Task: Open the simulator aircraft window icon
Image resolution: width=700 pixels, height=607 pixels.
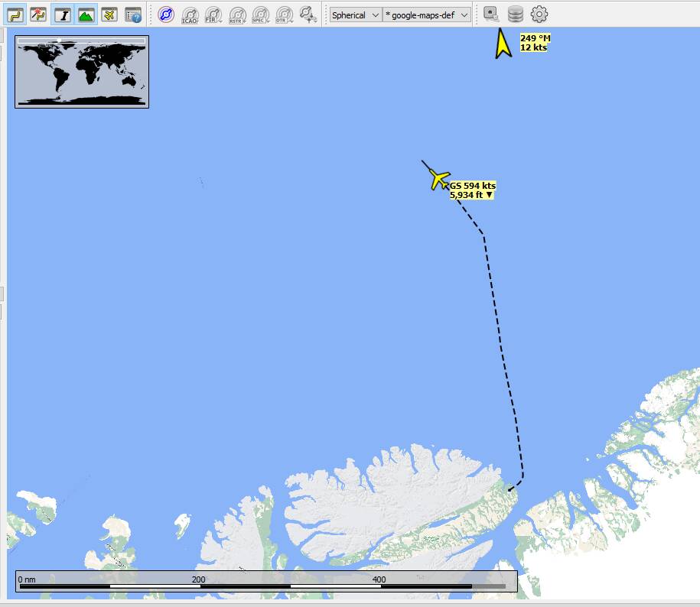Action: coord(109,15)
